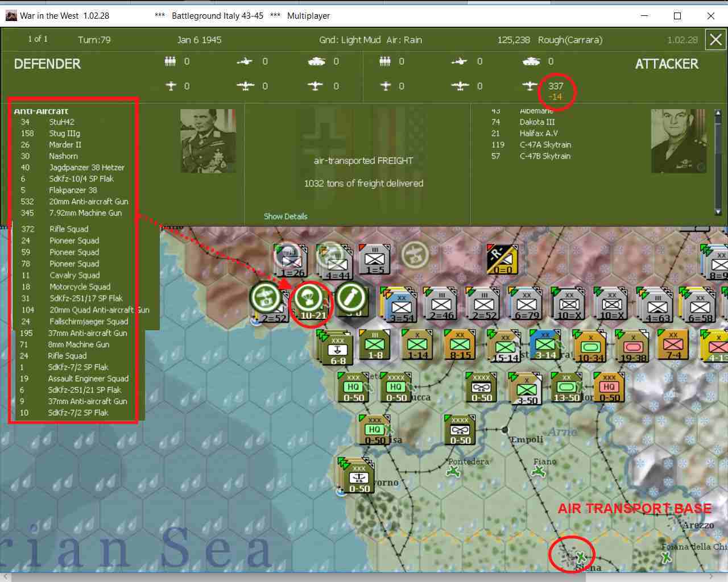Select the blue unit counter 3-14
Viewport: 728px width, 582px height.
tap(545, 345)
